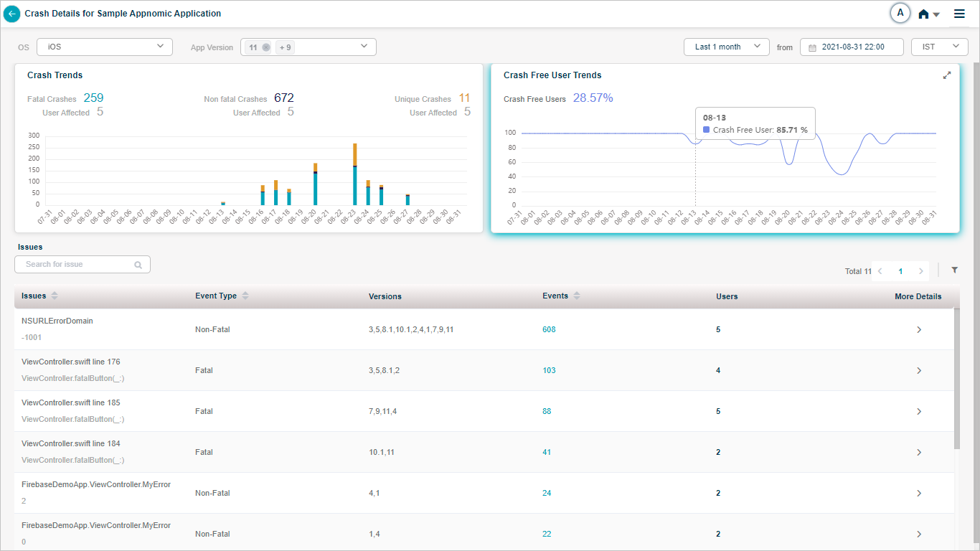
Task: Open more details for MyError 2 row
Action: [x=919, y=494]
